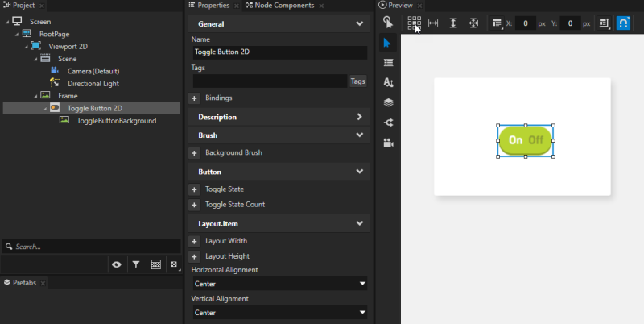Click the camera tool in Preview sidebar
The height and width of the screenshot is (324, 644).
388,143
